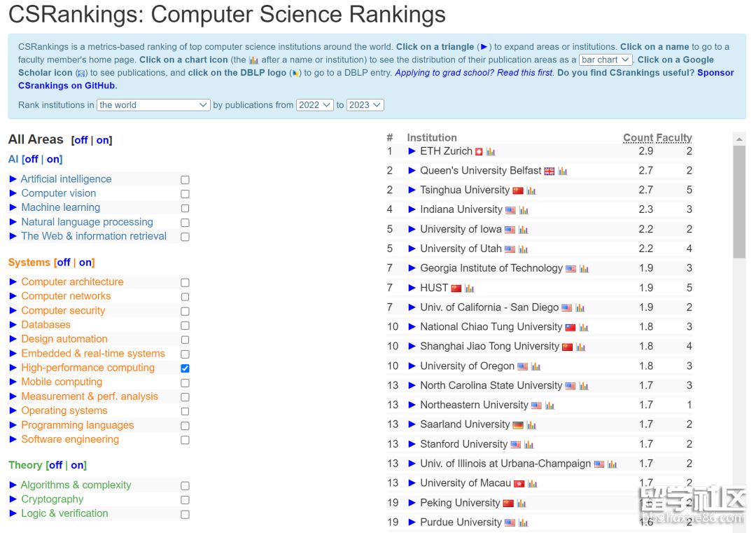Viewport: 756px width, 533px height.
Task: Click the rankings list scrollbar thumb
Action: click(739, 202)
